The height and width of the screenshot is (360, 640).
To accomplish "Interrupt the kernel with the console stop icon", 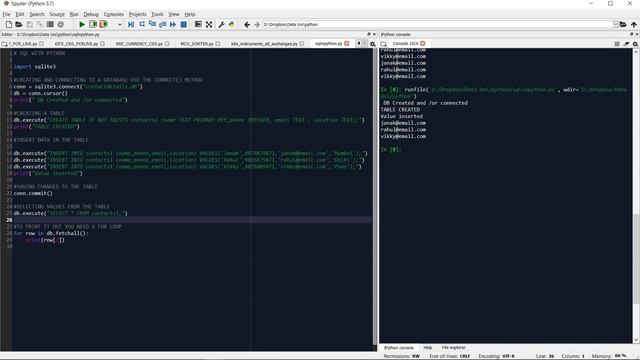I will pos(617,44).
